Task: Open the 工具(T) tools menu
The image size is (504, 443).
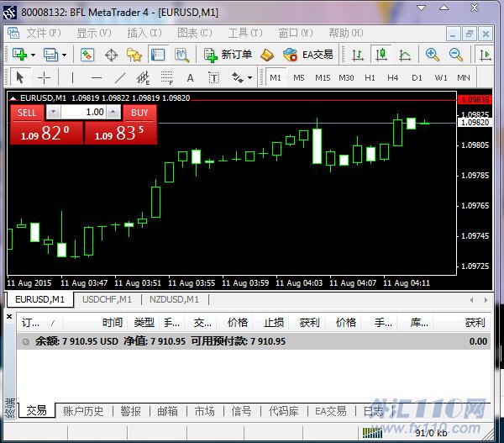Action: pyautogui.click(x=245, y=33)
